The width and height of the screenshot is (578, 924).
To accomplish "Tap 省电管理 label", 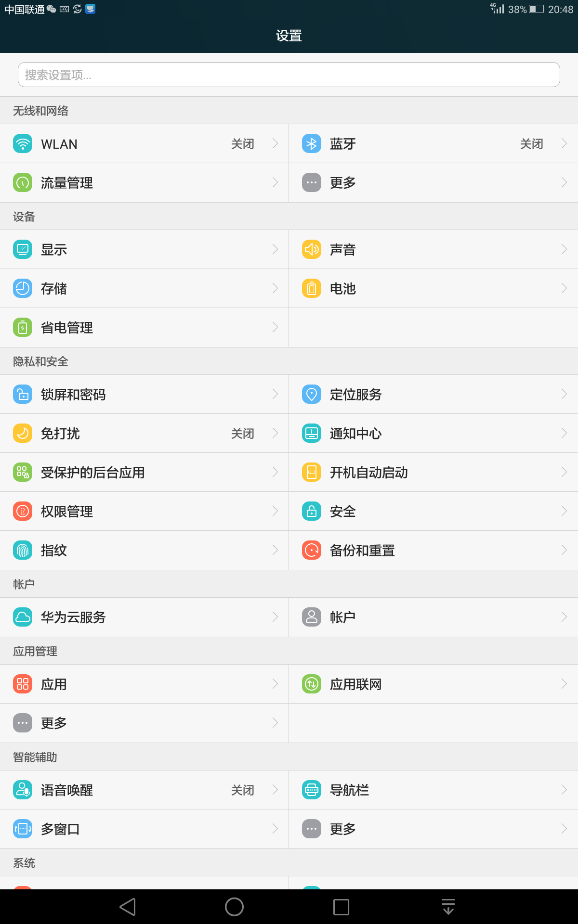I will [x=67, y=328].
